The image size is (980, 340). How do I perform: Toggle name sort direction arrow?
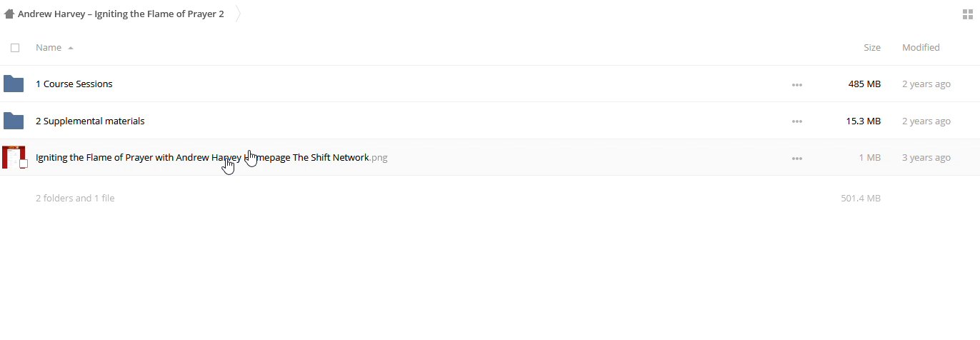71,49
